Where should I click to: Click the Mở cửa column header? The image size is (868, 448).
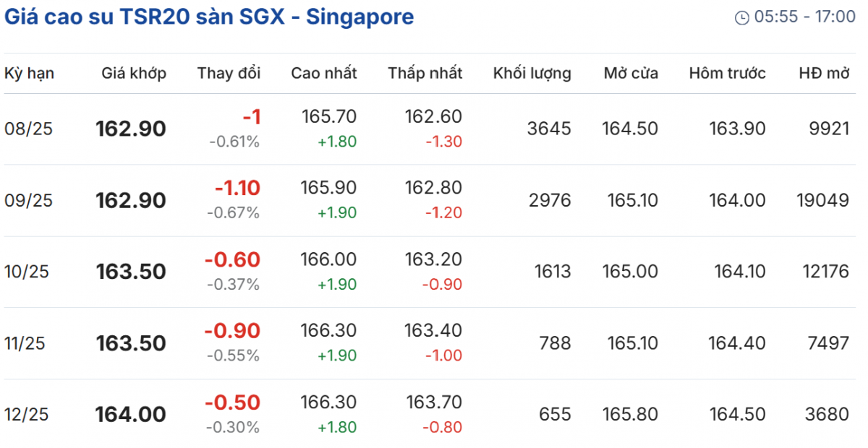pos(631,73)
